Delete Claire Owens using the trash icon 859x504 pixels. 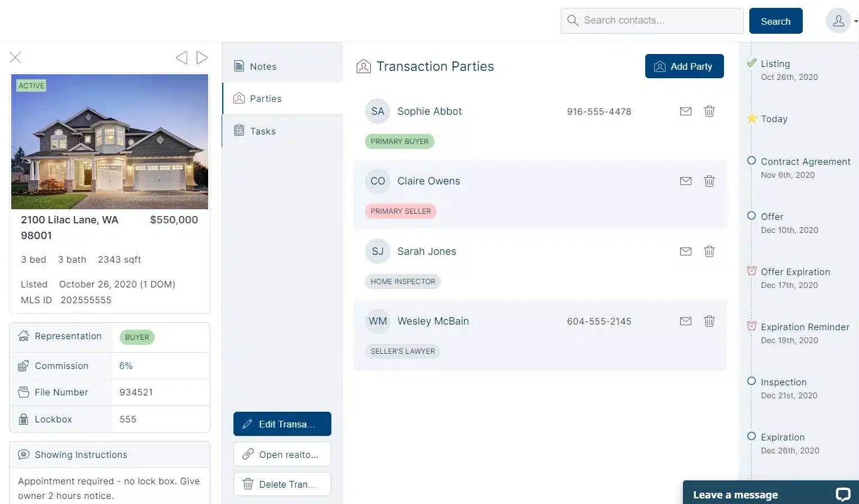pos(709,181)
